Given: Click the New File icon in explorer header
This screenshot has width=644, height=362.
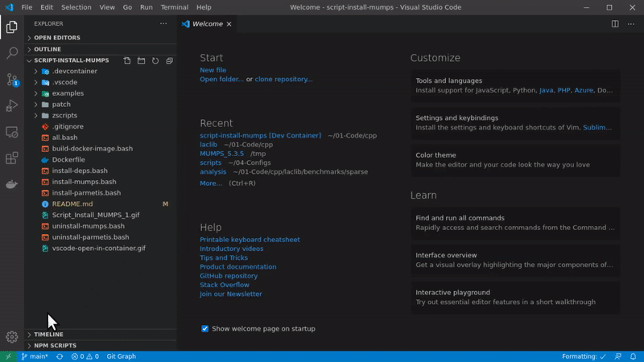Looking at the screenshot, I should [x=127, y=60].
